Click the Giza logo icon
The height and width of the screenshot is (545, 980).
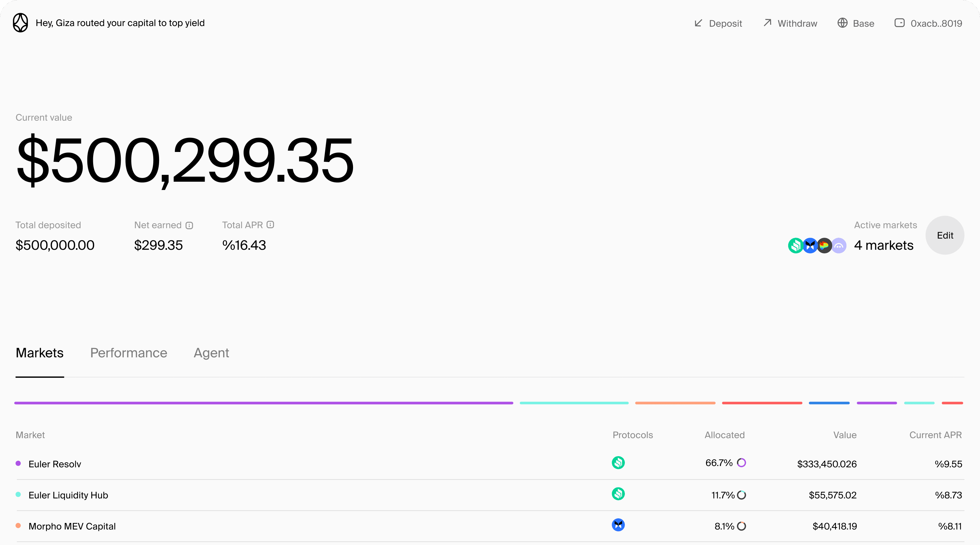20,23
